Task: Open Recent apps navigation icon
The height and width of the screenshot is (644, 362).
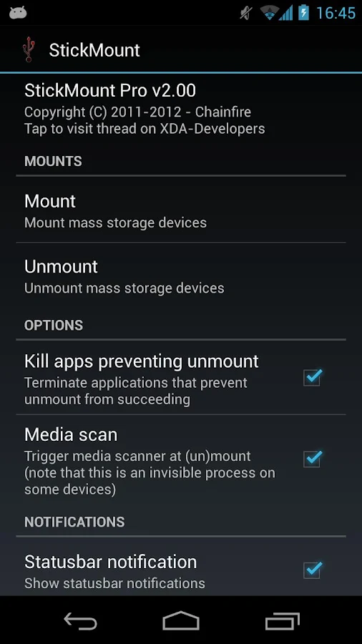Action: (283, 620)
